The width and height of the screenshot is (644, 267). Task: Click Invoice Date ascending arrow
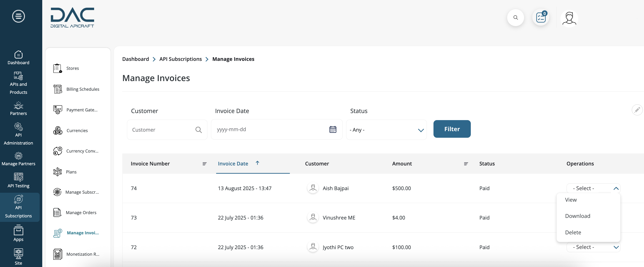click(257, 163)
